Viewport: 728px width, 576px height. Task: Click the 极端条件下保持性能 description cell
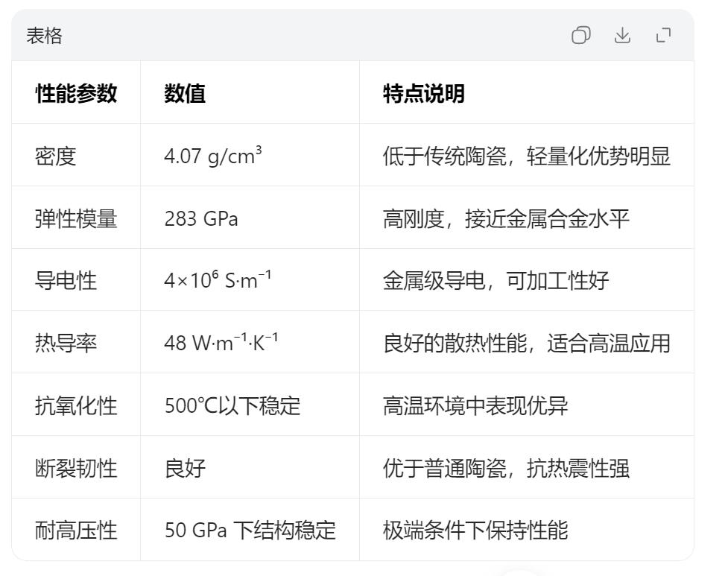click(475, 531)
